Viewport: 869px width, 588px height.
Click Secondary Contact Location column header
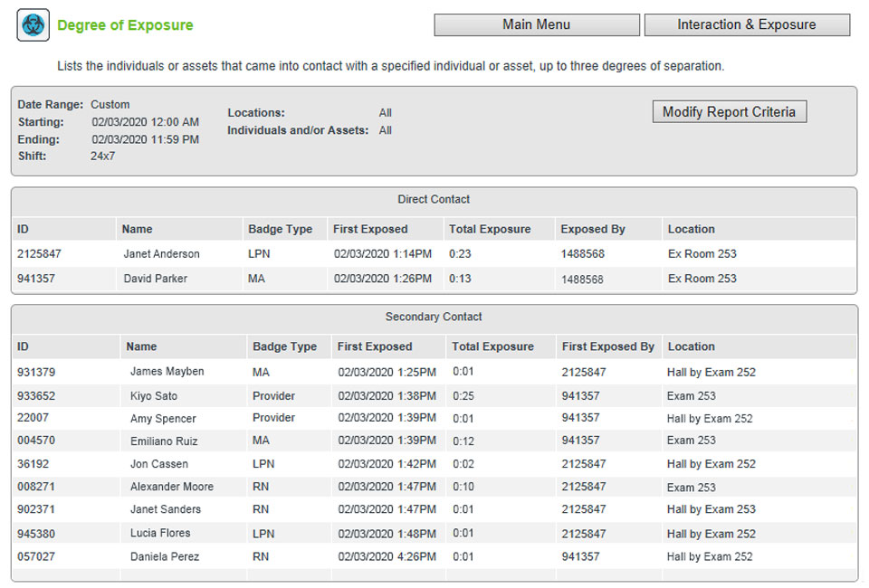point(691,346)
